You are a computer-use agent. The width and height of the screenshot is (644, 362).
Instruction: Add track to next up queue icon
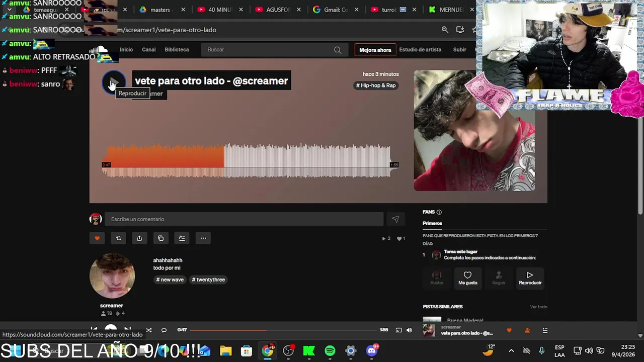(182, 238)
